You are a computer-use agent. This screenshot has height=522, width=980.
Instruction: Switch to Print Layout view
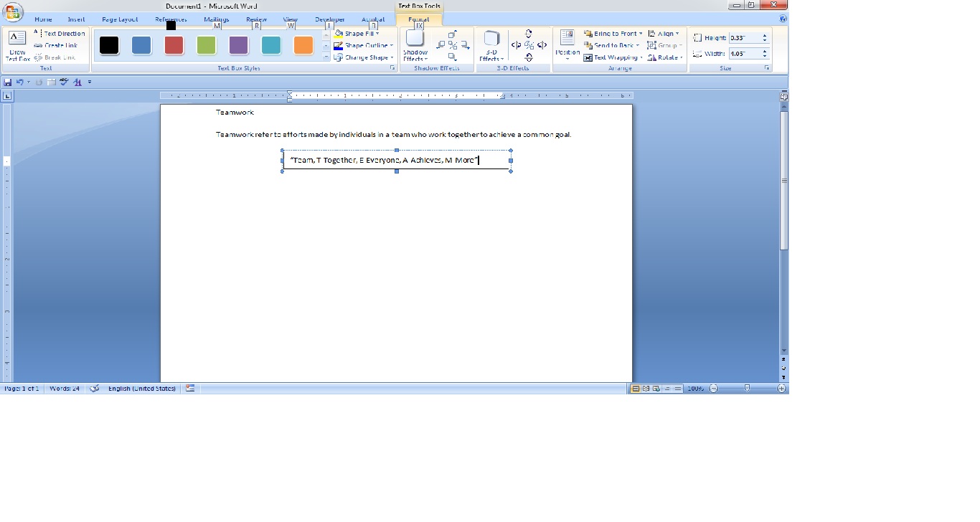point(636,389)
